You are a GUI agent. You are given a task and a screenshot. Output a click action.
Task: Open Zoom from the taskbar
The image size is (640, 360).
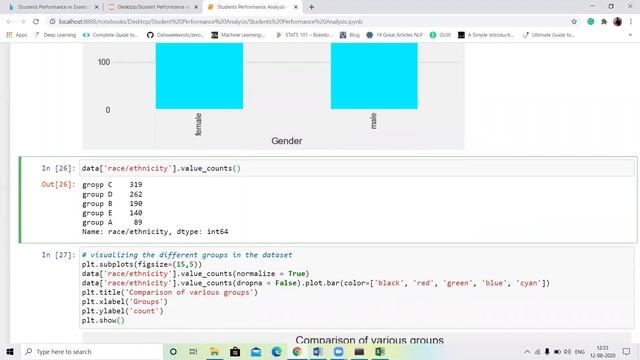(x=338, y=351)
